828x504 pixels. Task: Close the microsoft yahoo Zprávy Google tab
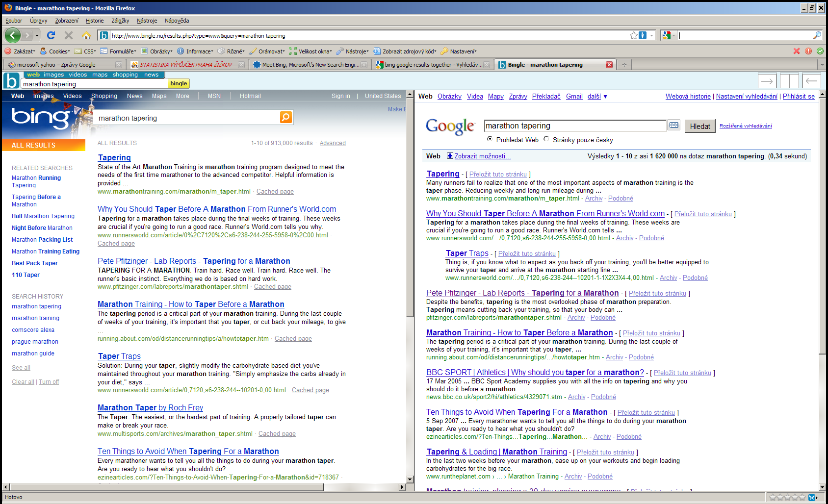(119, 65)
